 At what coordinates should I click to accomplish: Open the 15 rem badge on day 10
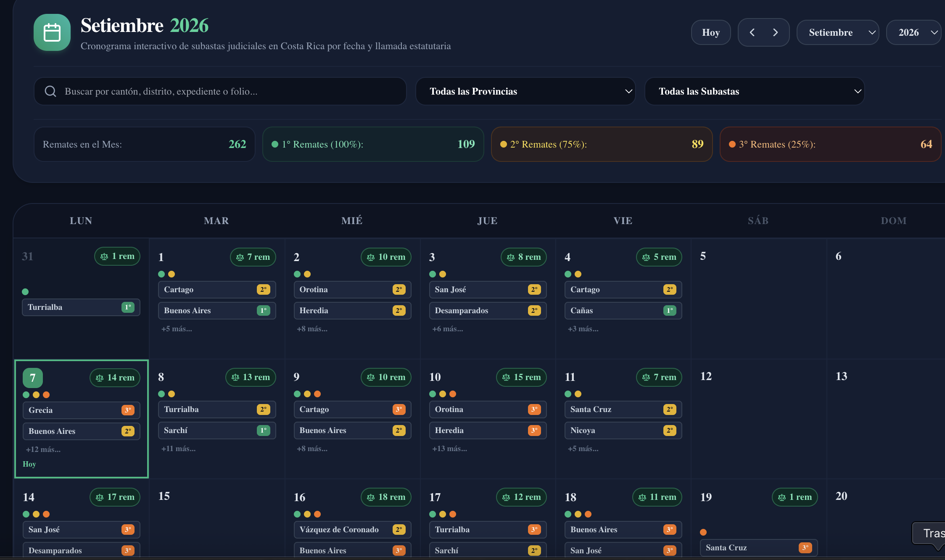click(521, 377)
